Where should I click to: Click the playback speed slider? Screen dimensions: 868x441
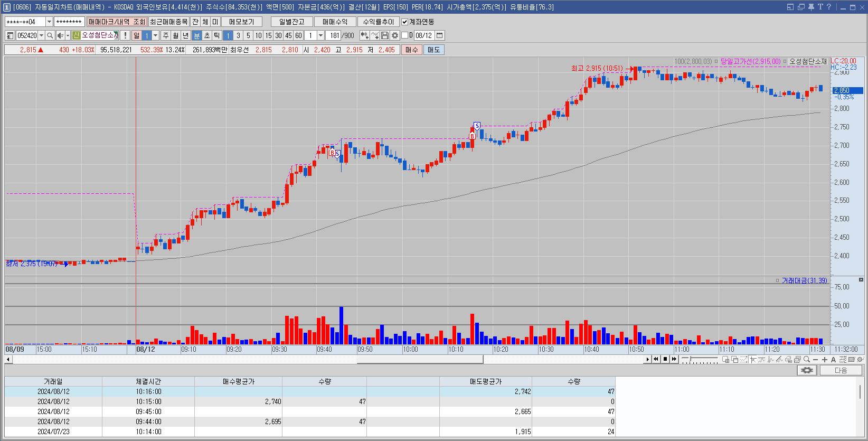[699, 359]
